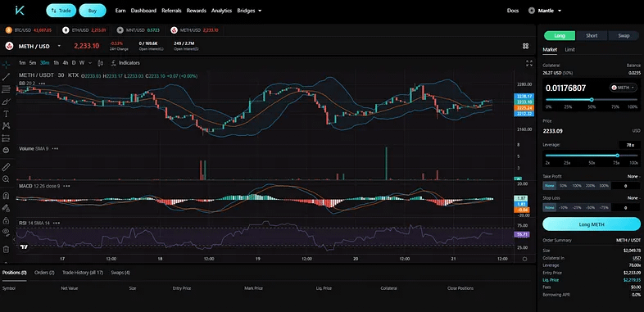Open more options for Volume indicator

pyautogui.click(x=55, y=148)
